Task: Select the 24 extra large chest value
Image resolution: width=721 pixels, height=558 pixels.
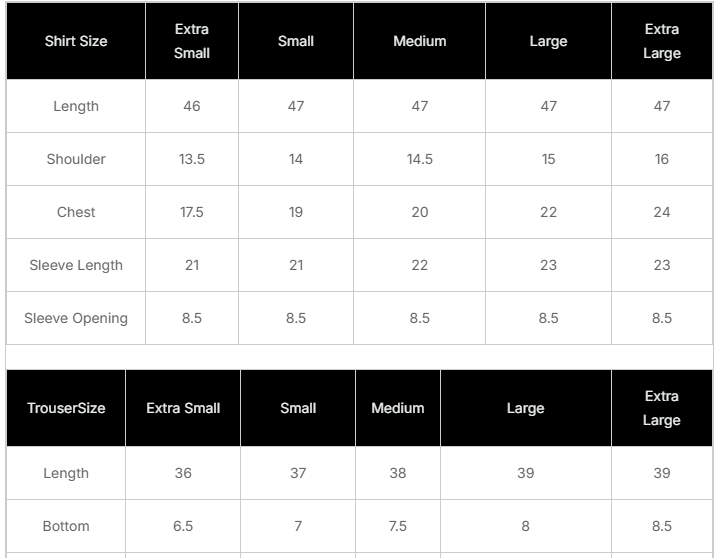Action: pos(662,212)
